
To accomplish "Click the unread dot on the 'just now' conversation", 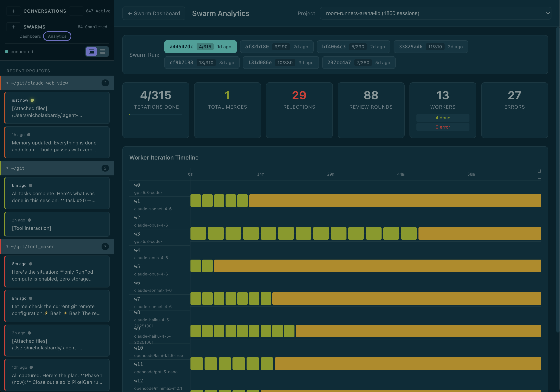I will (33, 100).
